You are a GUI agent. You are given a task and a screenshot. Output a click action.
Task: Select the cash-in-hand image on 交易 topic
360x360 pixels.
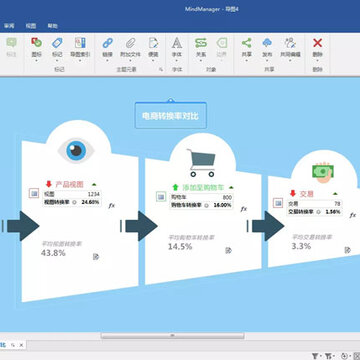(x=323, y=172)
